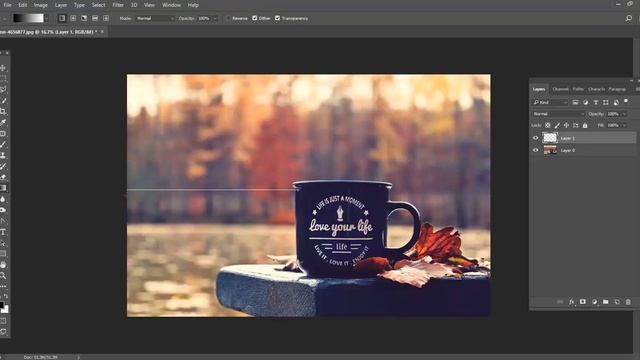Select the Eraser tool
Image resolution: width=640 pixels, height=360 pixels.
tap(3, 177)
